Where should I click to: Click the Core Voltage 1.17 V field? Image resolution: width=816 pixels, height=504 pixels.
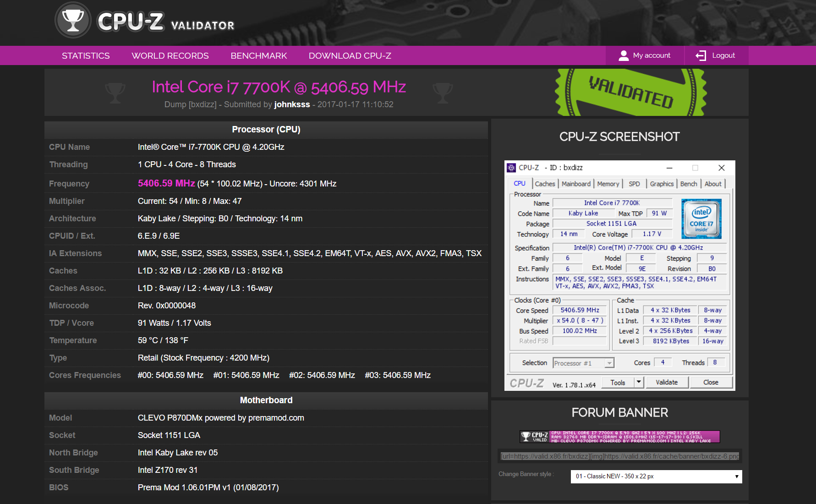(x=652, y=234)
